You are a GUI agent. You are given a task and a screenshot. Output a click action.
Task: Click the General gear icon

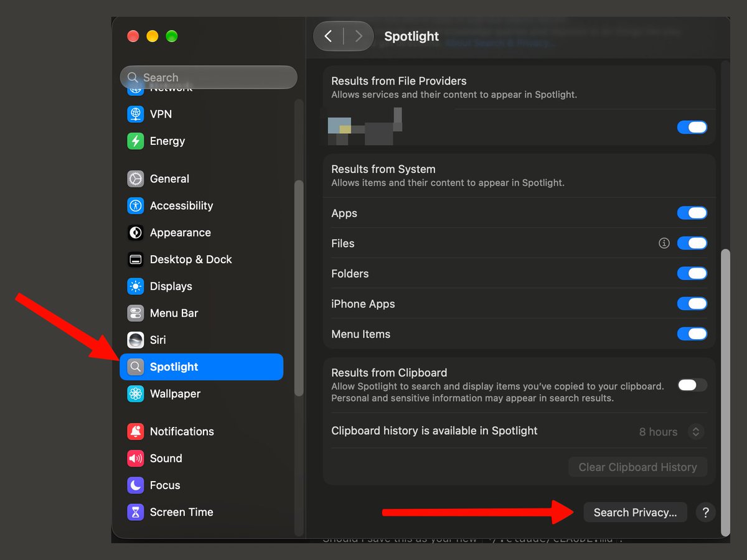(136, 179)
